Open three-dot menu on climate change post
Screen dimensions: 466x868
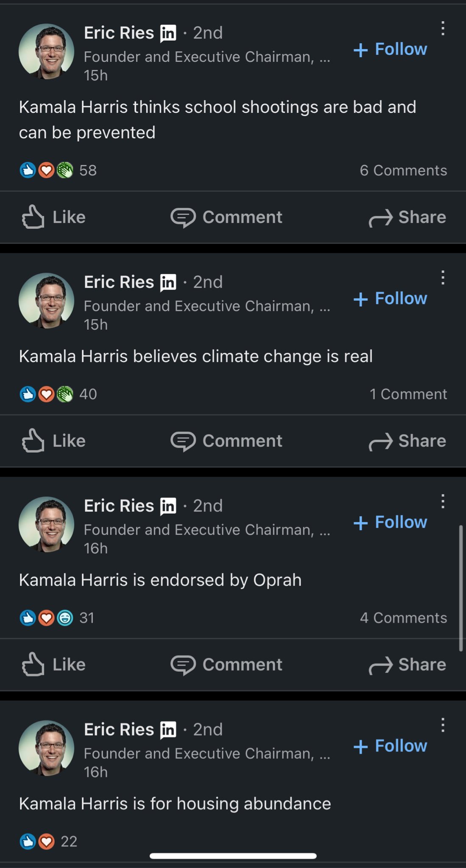[x=443, y=278]
